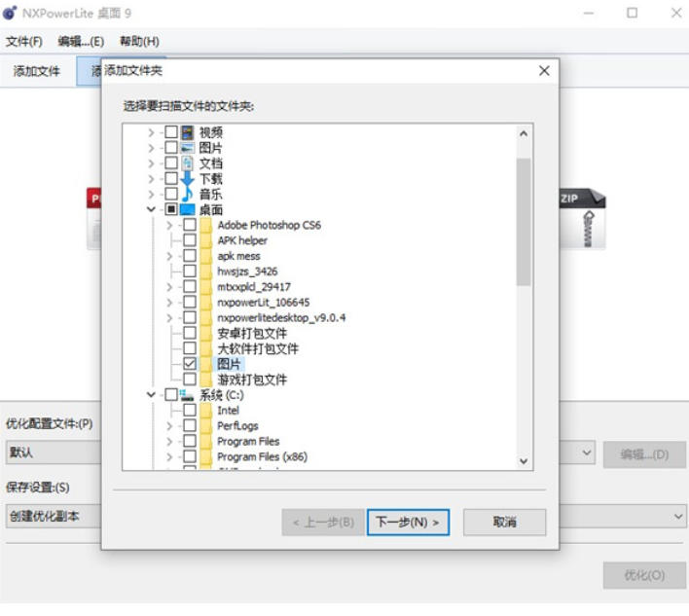Click the 桌面 desktop icon
Screen dimensions: 689x616
pos(188,209)
